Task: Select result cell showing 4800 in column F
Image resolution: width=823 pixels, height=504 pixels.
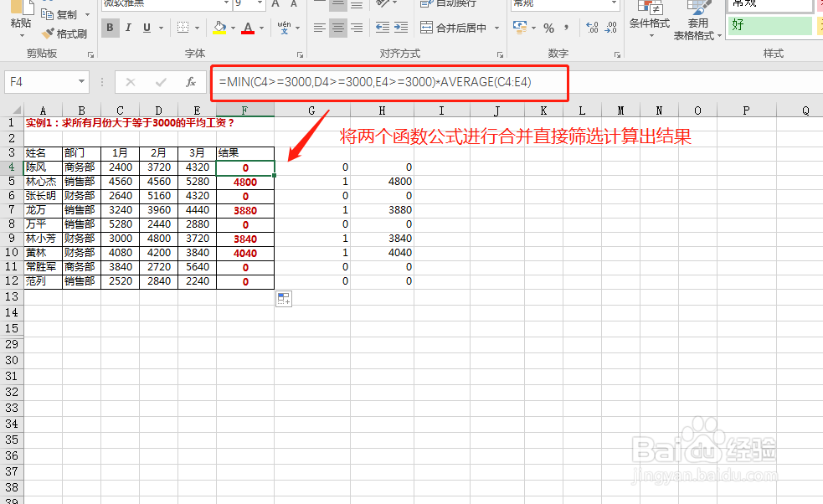Action: point(245,183)
